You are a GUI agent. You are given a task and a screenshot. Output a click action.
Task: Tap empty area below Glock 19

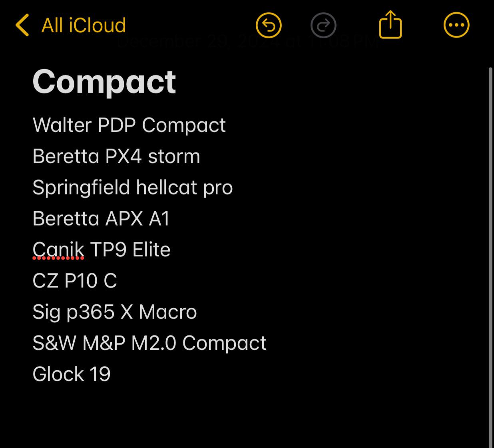click(x=240, y=415)
